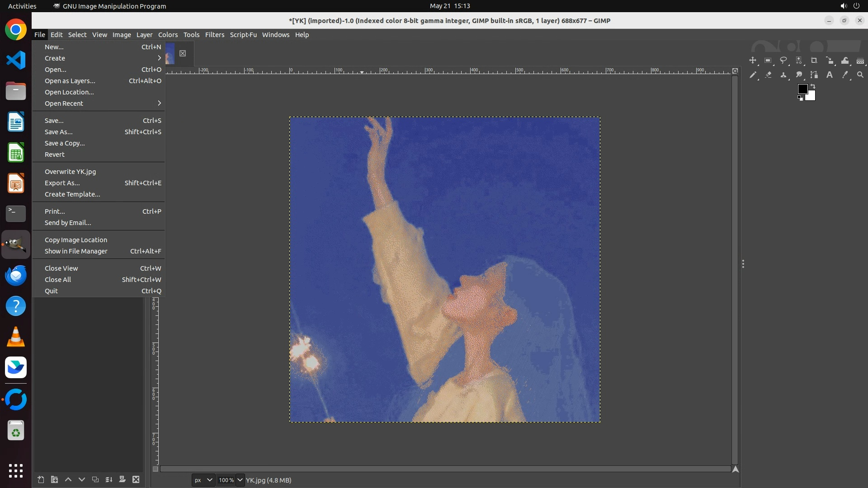Click the black foreground color swatch
The width and height of the screenshot is (868, 488).
click(802, 89)
